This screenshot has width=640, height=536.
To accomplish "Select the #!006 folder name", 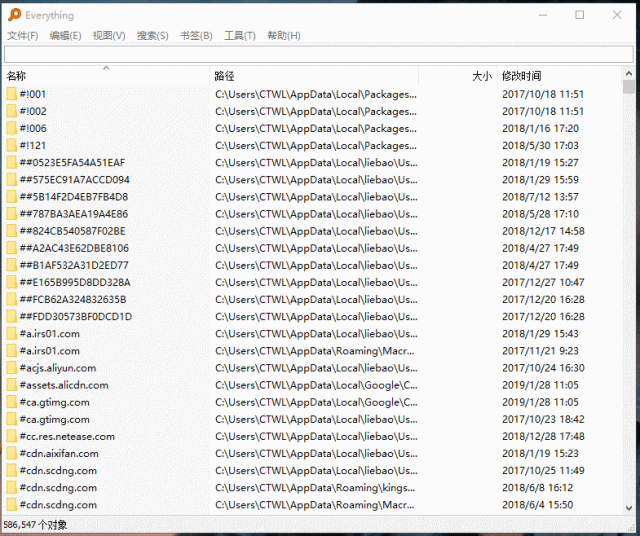I will (x=33, y=129).
